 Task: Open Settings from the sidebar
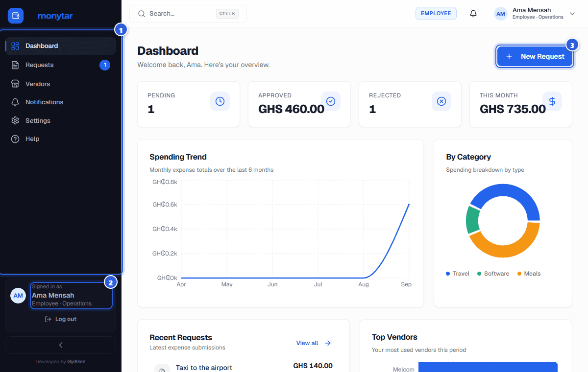tap(61, 120)
